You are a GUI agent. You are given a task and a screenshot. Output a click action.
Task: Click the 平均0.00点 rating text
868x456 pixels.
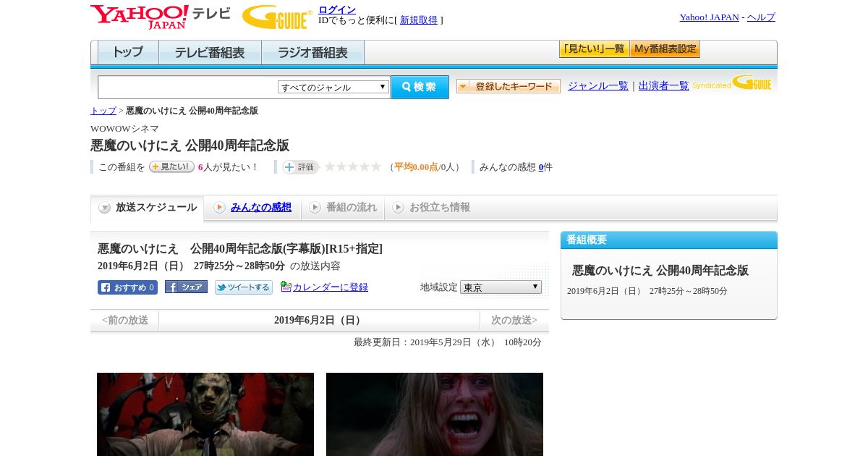416,167
